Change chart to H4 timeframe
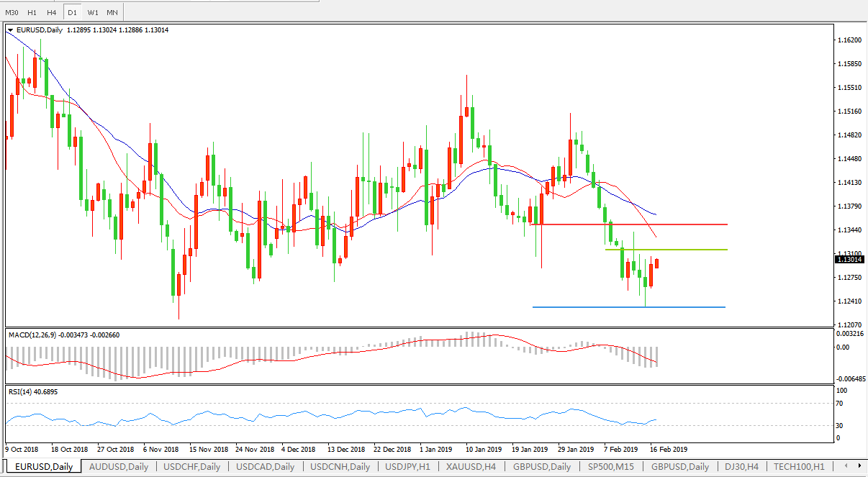 pyautogui.click(x=51, y=12)
